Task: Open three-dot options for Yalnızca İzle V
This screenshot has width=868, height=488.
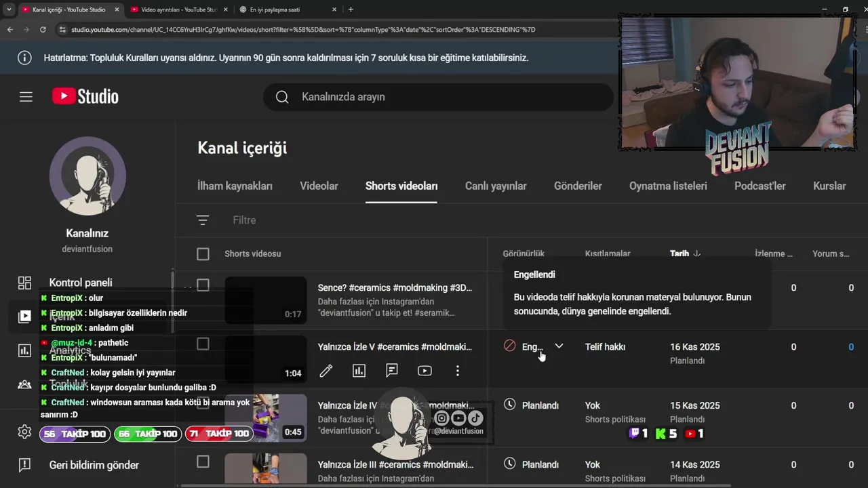Action: click(458, 371)
